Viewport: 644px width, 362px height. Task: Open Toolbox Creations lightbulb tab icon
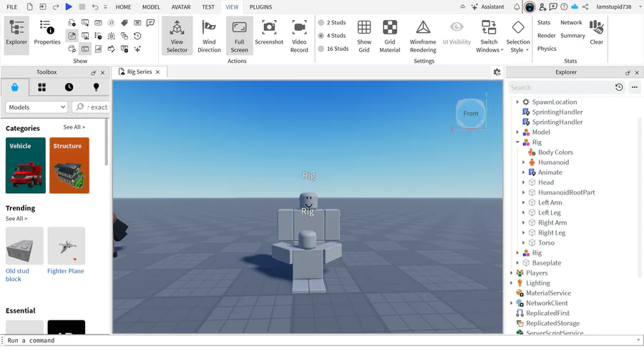96,87
